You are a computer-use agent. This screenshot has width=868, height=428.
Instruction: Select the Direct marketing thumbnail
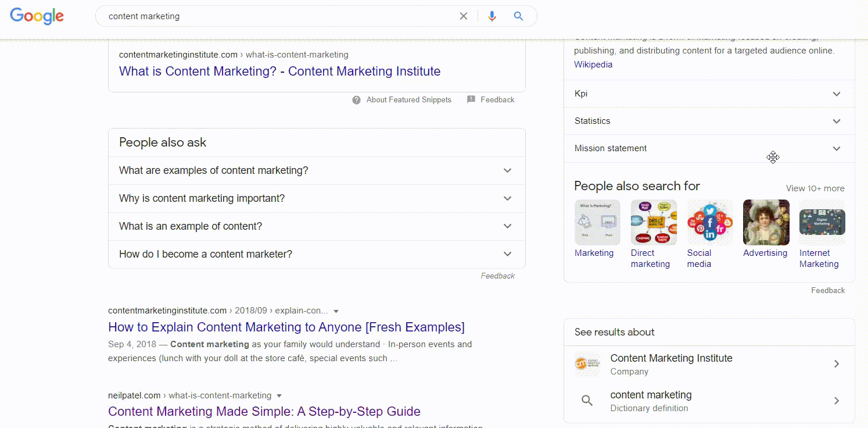click(654, 223)
